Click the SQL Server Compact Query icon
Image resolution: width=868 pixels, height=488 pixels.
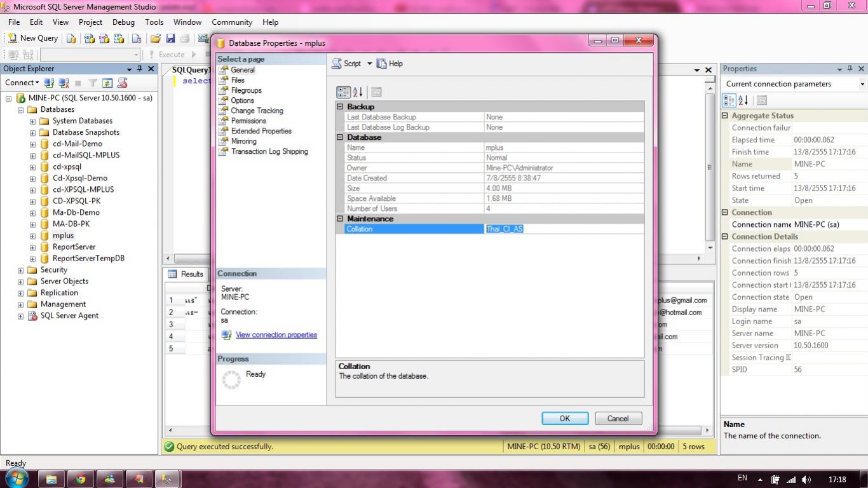pos(136,38)
